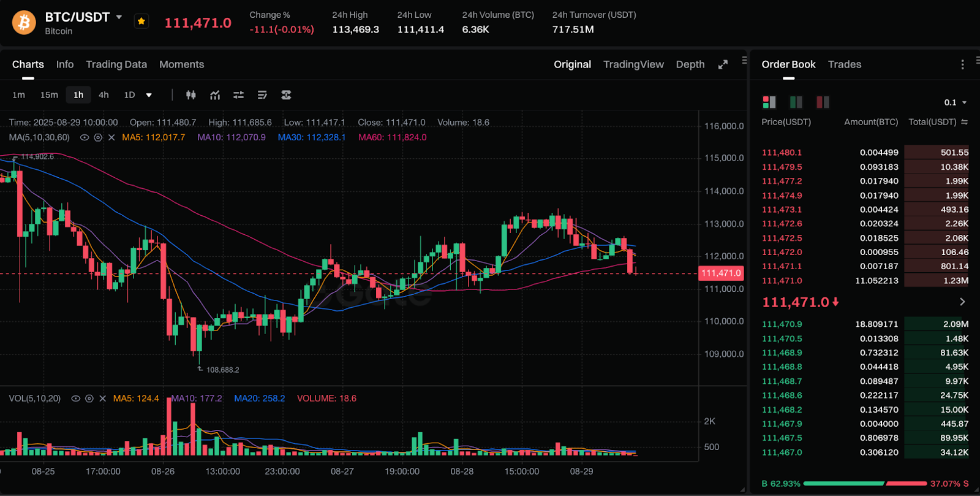Switch to the Moments tab
The width and height of the screenshot is (980, 496).
[x=182, y=64]
